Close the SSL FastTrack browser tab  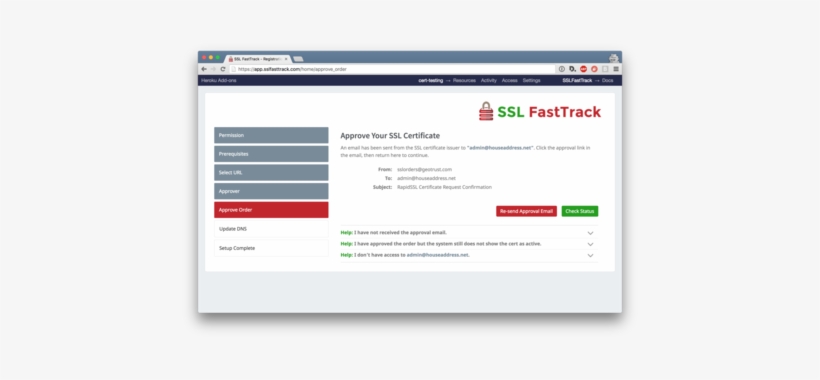(286, 59)
